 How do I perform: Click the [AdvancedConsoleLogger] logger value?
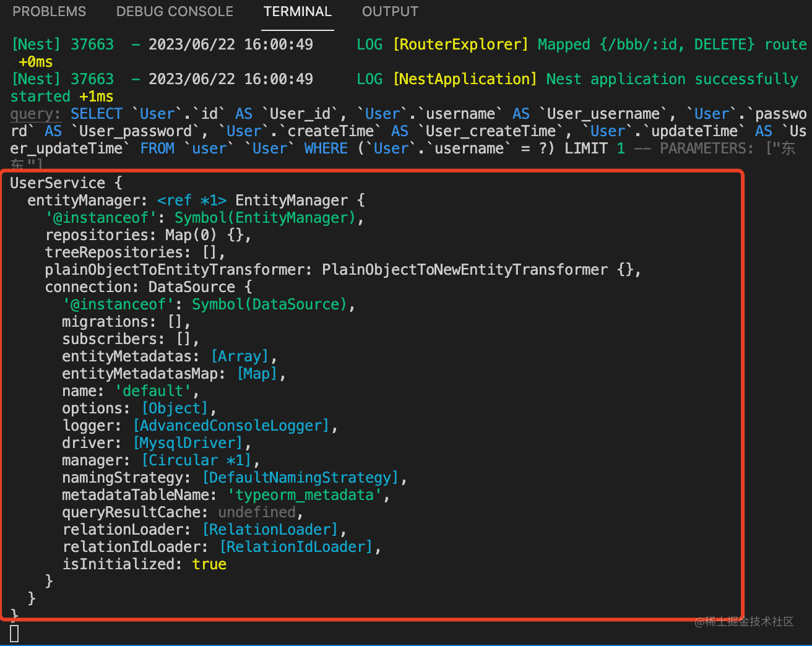[231, 426]
